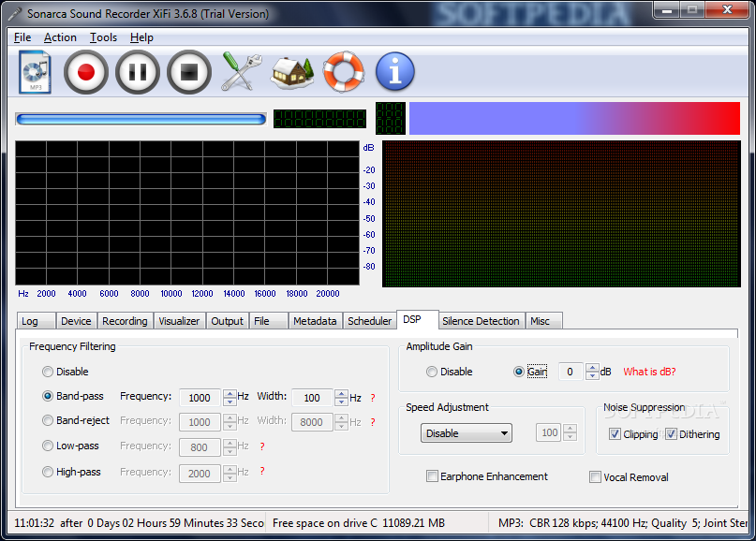This screenshot has height=541, width=756.
Task: Toggle the Clipping checkbox
Action: click(x=633, y=434)
